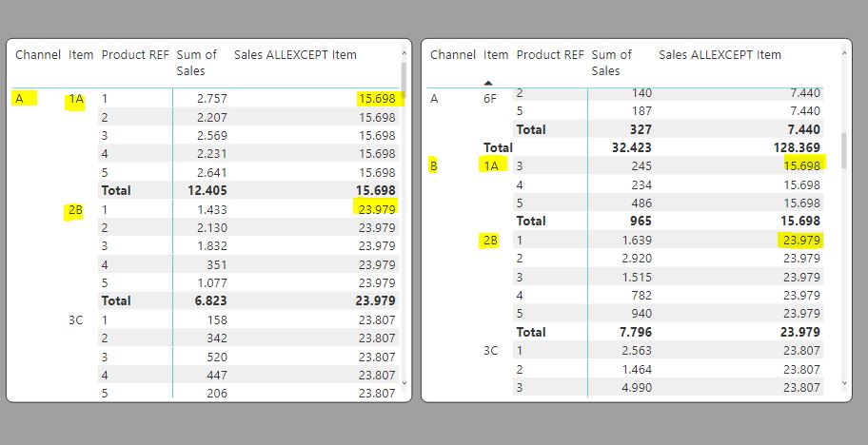Click the bold 327 total value

tap(641, 130)
